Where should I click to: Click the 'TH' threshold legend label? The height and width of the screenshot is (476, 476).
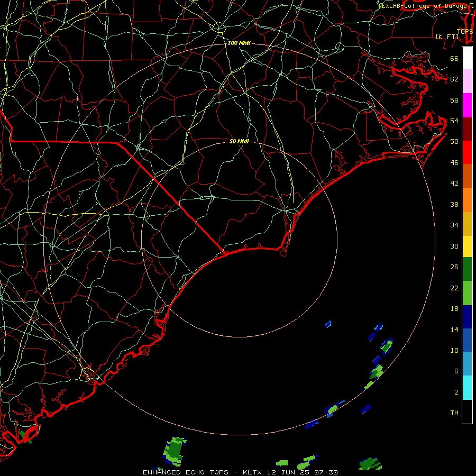[454, 413]
